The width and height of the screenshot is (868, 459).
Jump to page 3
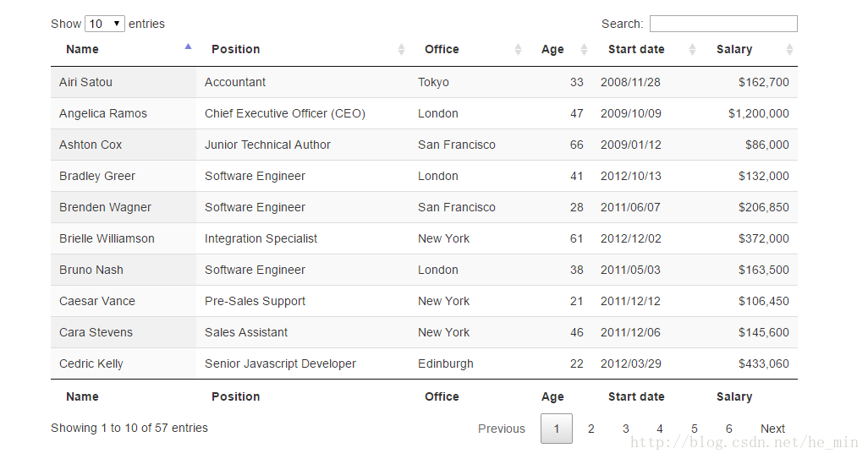(626, 429)
